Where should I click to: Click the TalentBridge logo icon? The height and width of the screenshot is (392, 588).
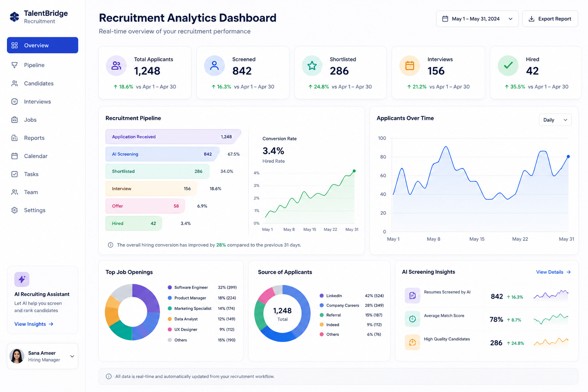[15, 17]
